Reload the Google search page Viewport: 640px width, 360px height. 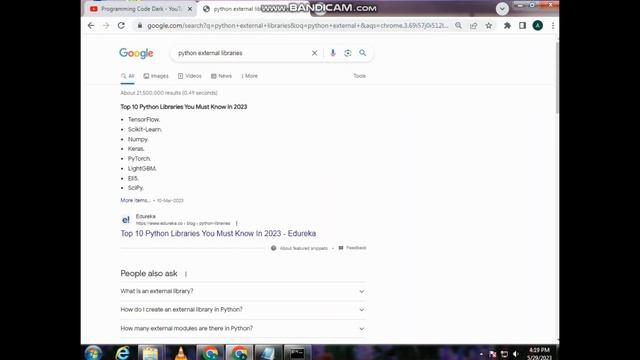point(121,25)
